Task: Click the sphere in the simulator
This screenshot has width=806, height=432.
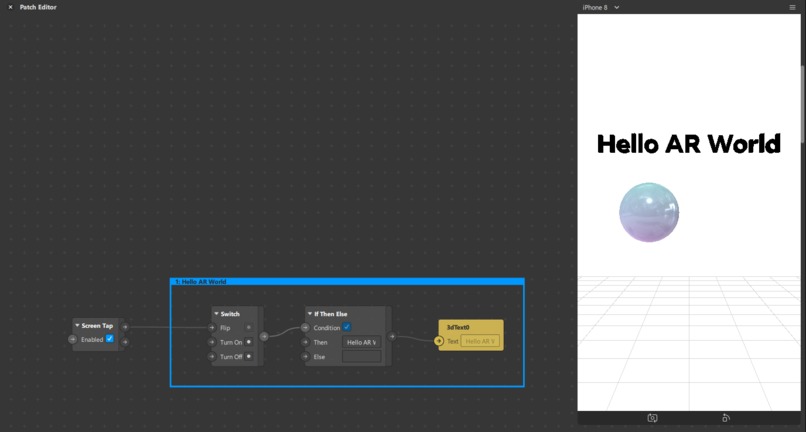Action: [649, 212]
